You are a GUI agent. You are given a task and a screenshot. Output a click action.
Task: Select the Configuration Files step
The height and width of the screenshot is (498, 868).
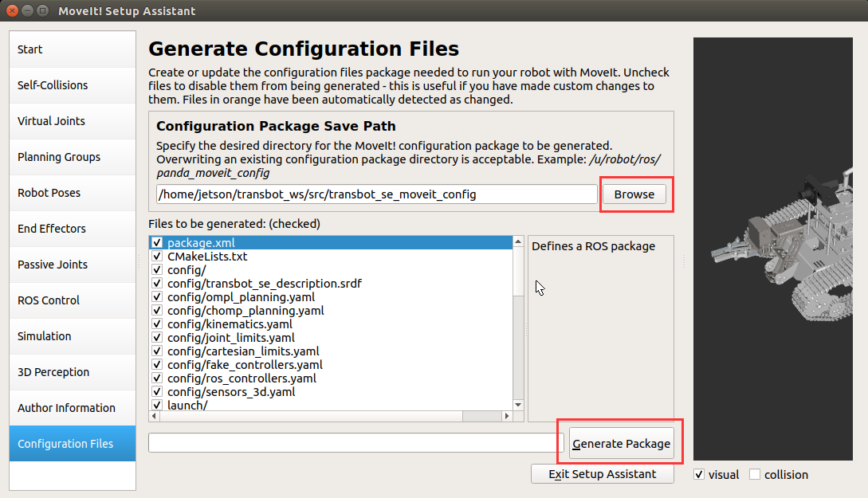[73, 444]
